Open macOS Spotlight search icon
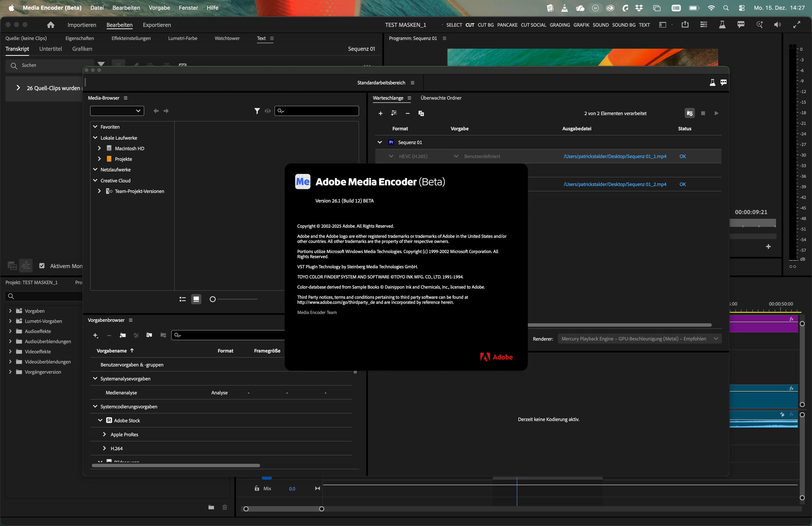 pyautogui.click(x=726, y=8)
